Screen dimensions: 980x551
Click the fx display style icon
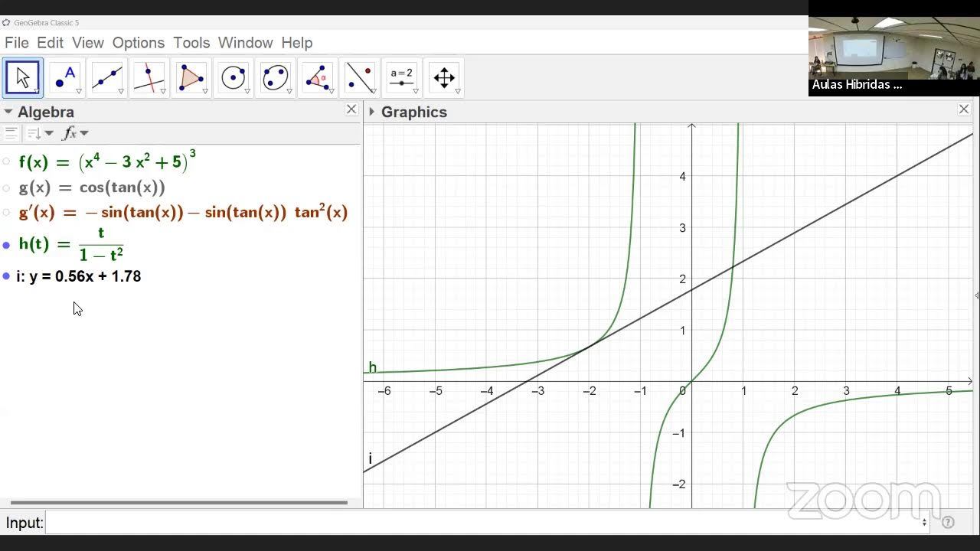tap(70, 133)
